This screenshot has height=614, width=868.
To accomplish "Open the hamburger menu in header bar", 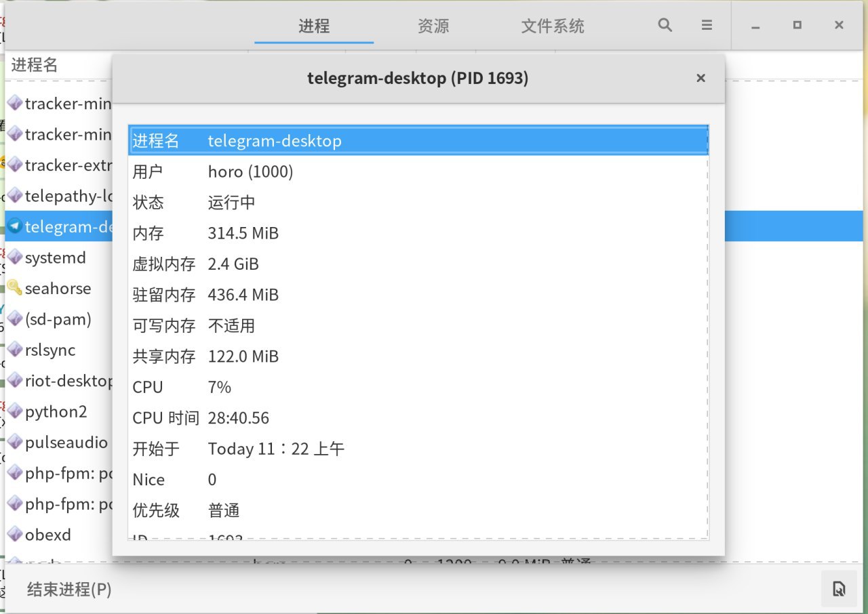I will [x=707, y=26].
